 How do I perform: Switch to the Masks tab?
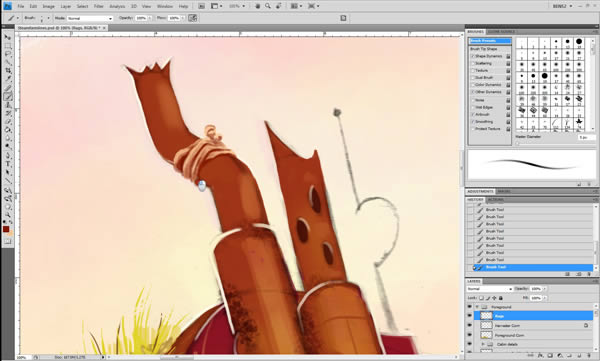503,191
